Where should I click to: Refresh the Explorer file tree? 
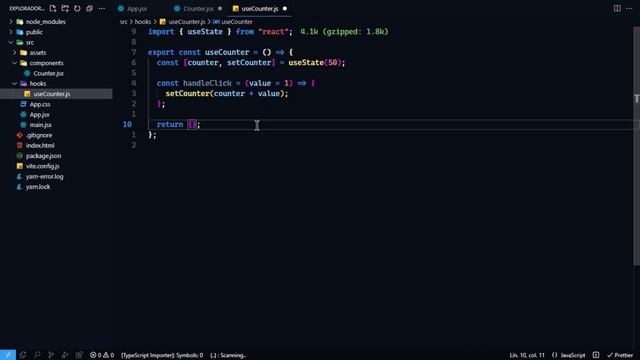click(77, 8)
